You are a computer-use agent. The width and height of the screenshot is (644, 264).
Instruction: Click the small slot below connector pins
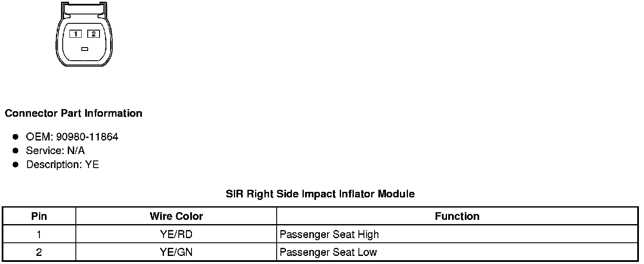84,49
